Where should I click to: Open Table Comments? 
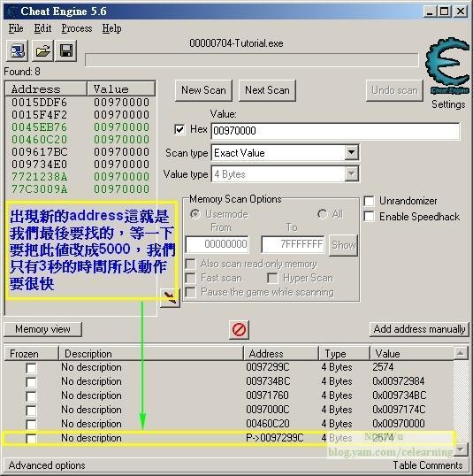(428, 465)
